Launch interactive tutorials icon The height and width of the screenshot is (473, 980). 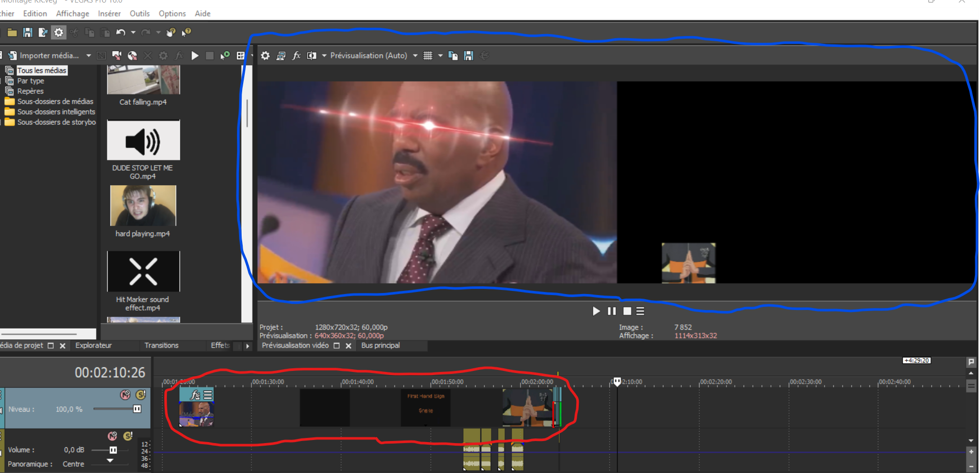pos(171,32)
